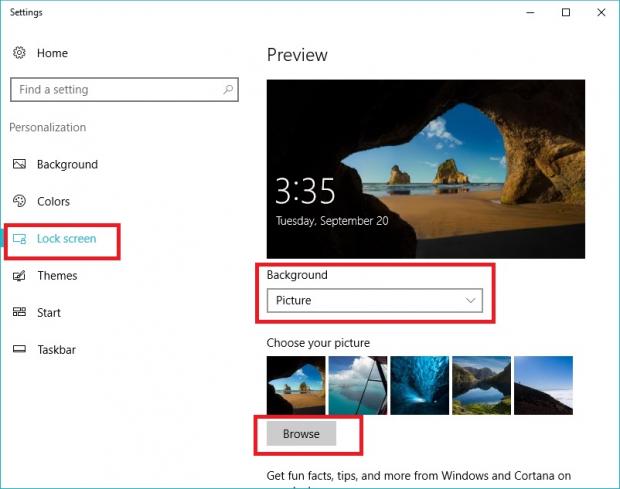The height and width of the screenshot is (489, 620).
Task: Click the Lock screen icon in sidebar
Action: pos(19,238)
